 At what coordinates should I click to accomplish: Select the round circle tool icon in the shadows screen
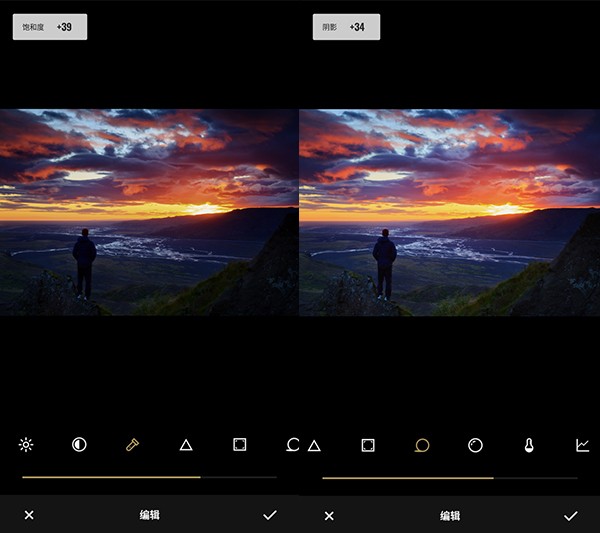[475, 445]
